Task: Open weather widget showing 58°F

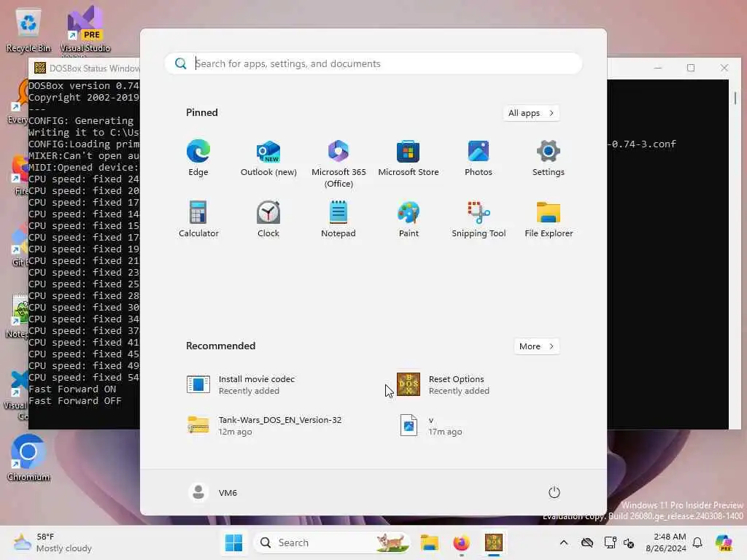Action: click(x=53, y=542)
